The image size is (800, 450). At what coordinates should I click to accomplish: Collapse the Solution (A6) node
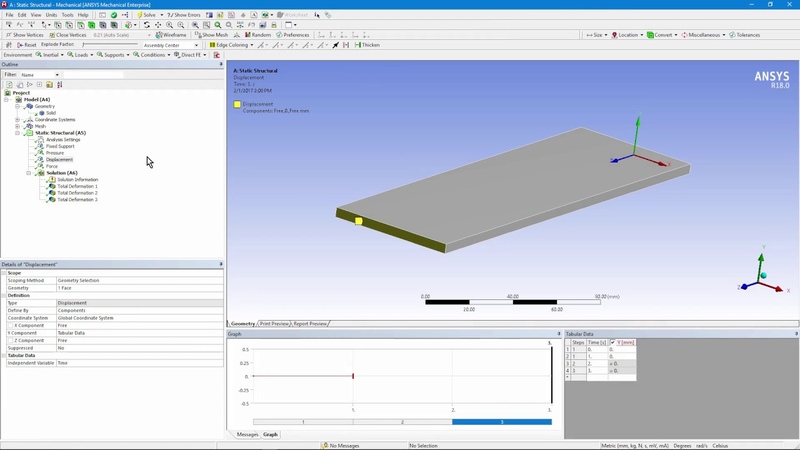(29, 173)
